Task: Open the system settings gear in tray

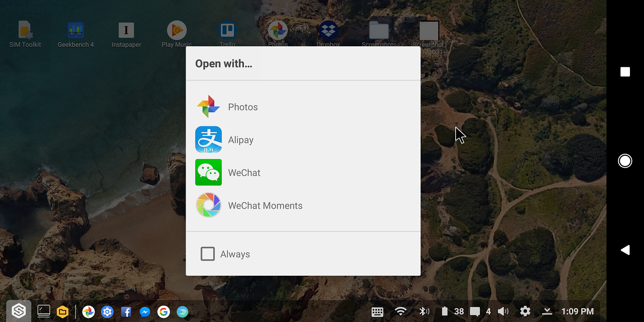Action: point(525,311)
